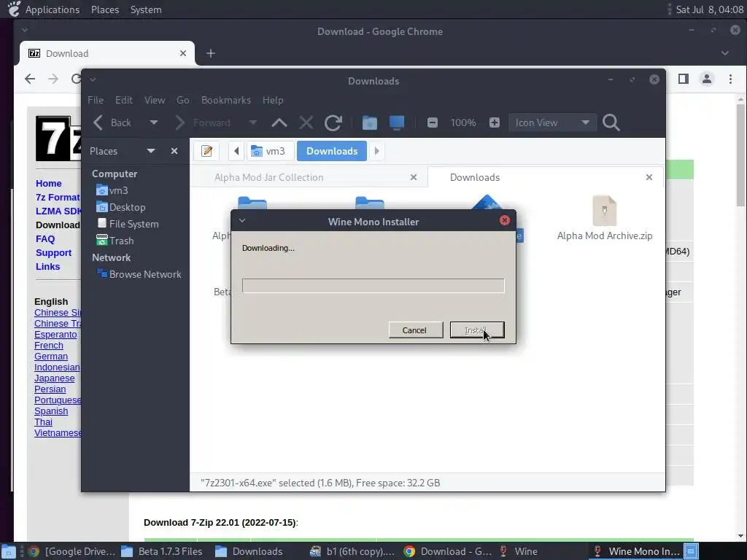This screenshot has height=560, width=747.
Task: Open the Edit menu in file manager
Action: coord(123,100)
